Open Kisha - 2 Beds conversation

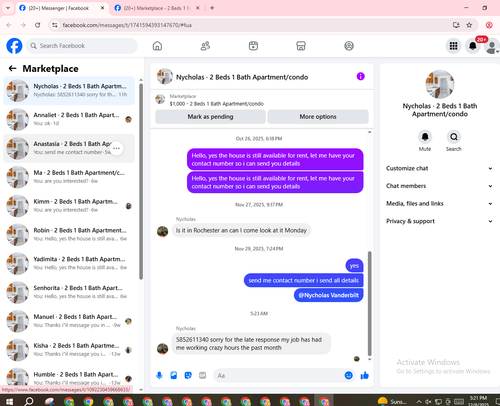[x=69, y=350]
